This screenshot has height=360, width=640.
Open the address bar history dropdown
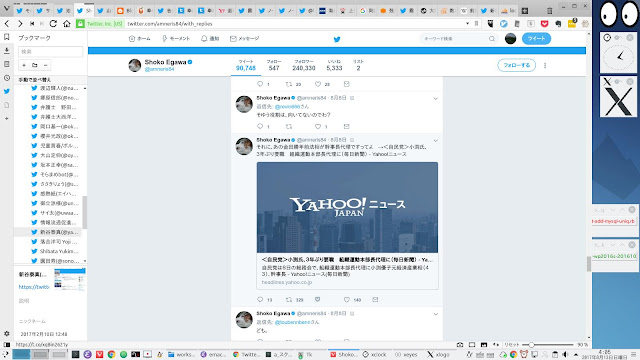click(x=467, y=24)
